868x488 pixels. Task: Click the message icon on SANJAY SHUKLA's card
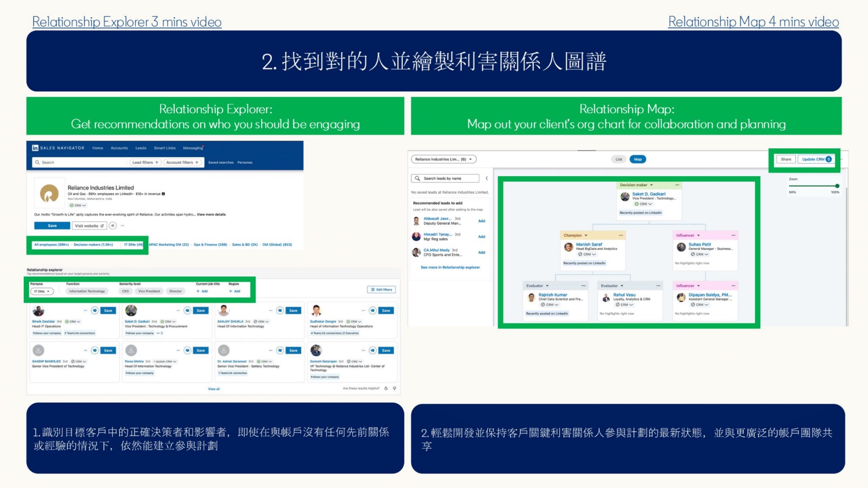point(280,311)
